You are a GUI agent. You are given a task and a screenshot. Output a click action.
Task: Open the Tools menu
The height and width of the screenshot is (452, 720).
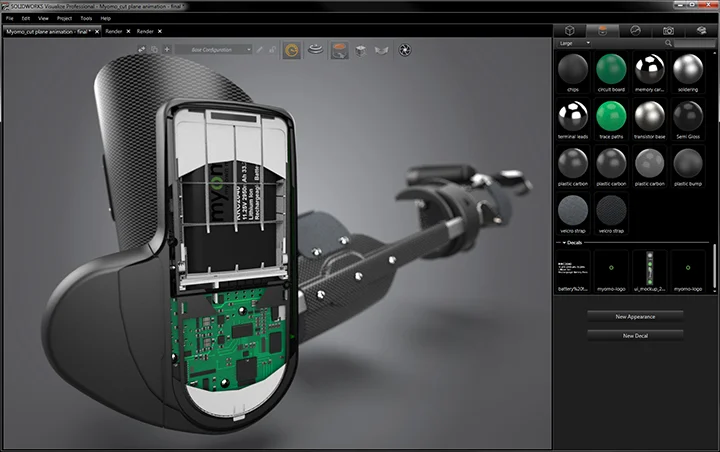[x=85, y=18]
